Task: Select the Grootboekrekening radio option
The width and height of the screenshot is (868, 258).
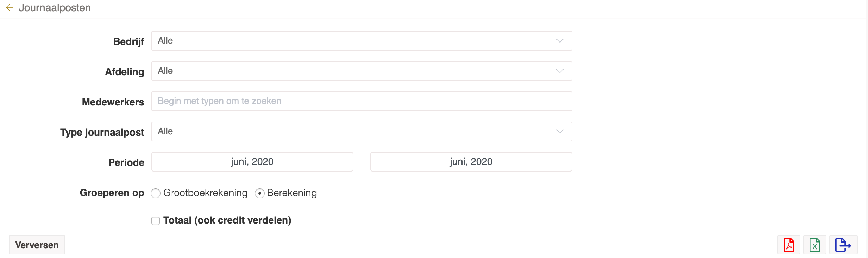Action: [x=156, y=193]
